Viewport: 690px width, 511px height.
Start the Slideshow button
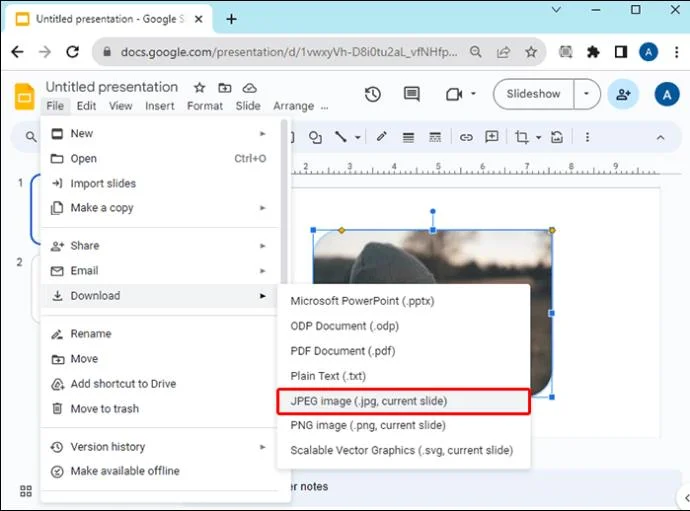(533, 94)
